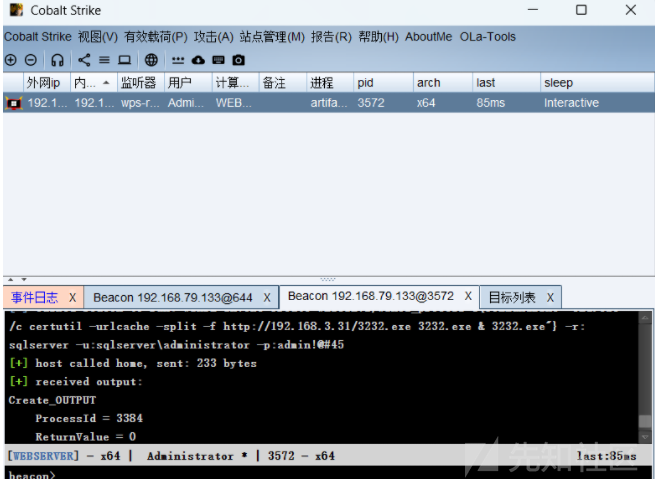Open the web globe toolbar icon

pyautogui.click(x=151, y=60)
